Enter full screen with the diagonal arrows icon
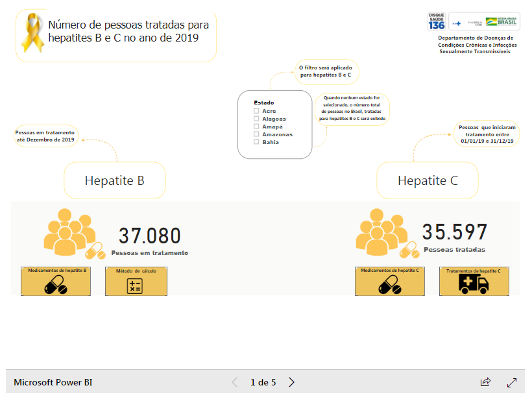 512,382
